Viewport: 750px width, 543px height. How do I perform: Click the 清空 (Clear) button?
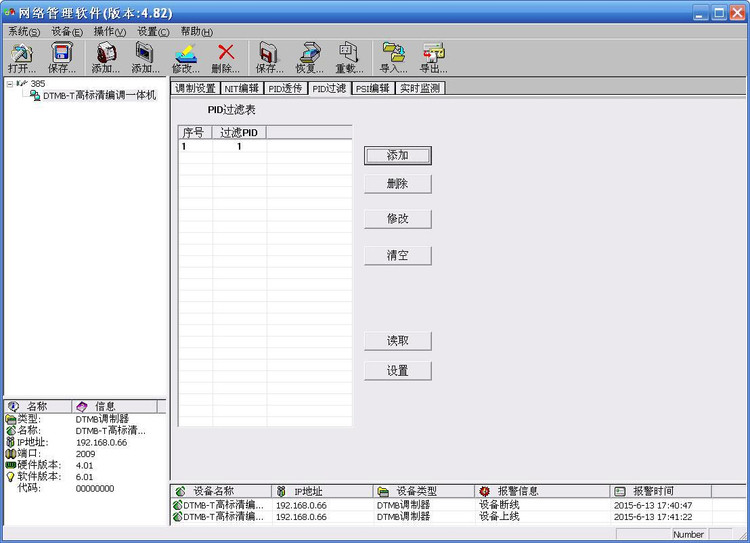(x=397, y=255)
